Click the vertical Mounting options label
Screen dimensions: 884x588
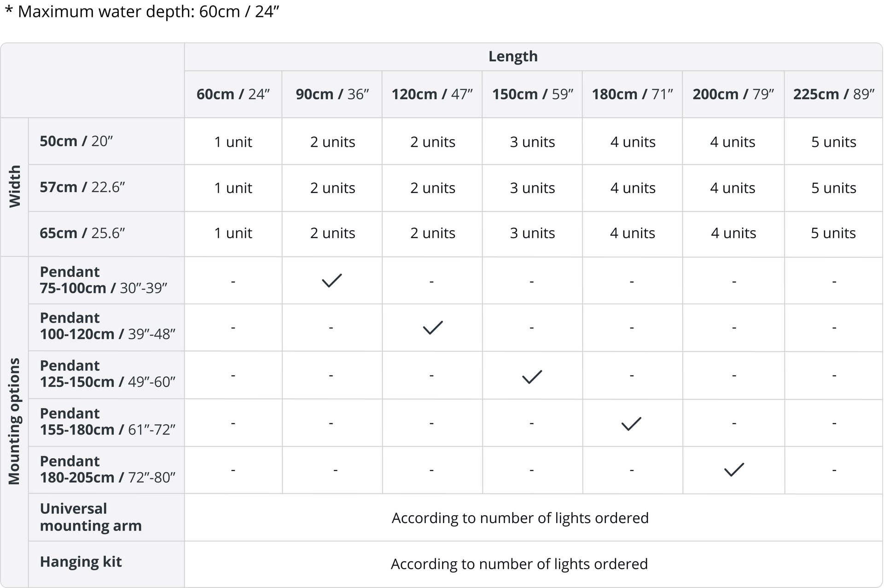click(x=15, y=421)
